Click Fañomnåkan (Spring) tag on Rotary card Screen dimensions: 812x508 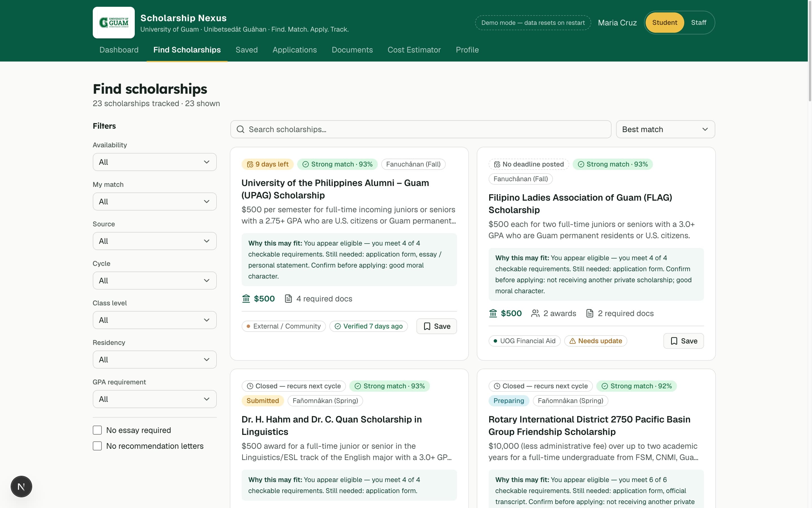[570, 401]
